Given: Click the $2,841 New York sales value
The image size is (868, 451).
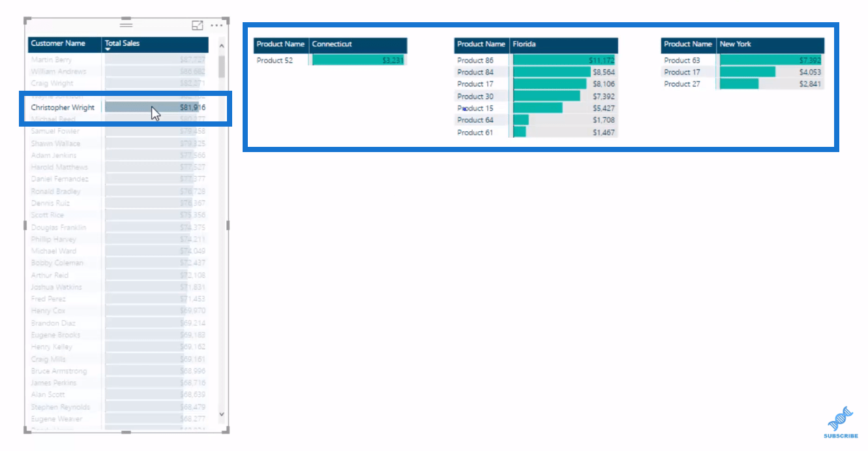Looking at the screenshot, I should point(810,84).
